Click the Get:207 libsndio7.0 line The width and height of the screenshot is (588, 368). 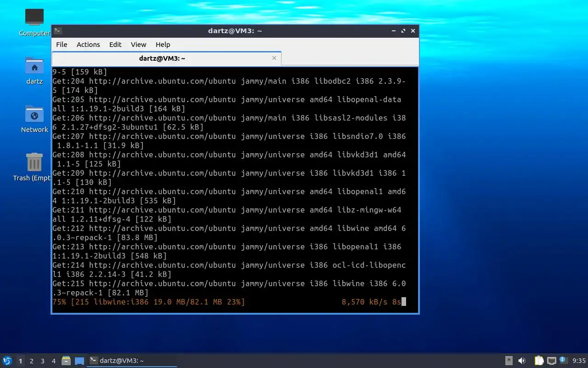(x=229, y=141)
